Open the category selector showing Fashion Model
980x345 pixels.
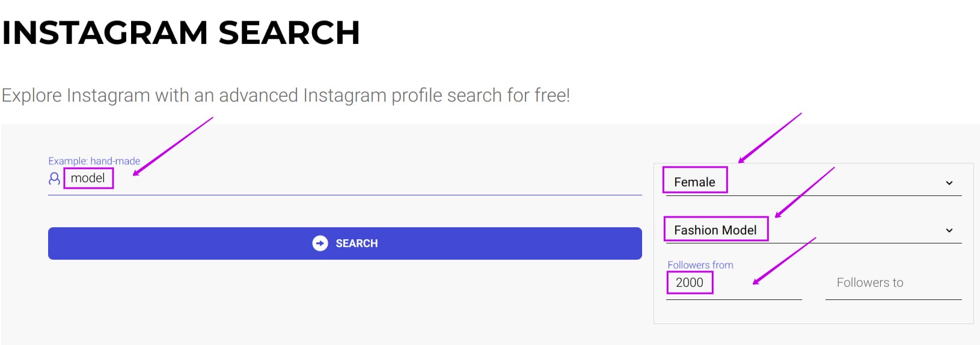[x=813, y=230]
